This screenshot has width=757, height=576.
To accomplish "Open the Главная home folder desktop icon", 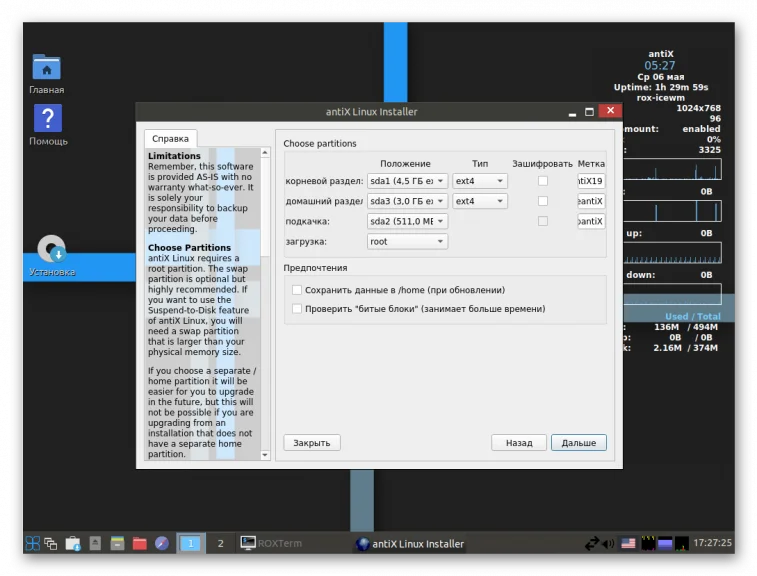I will pyautogui.click(x=46, y=68).
